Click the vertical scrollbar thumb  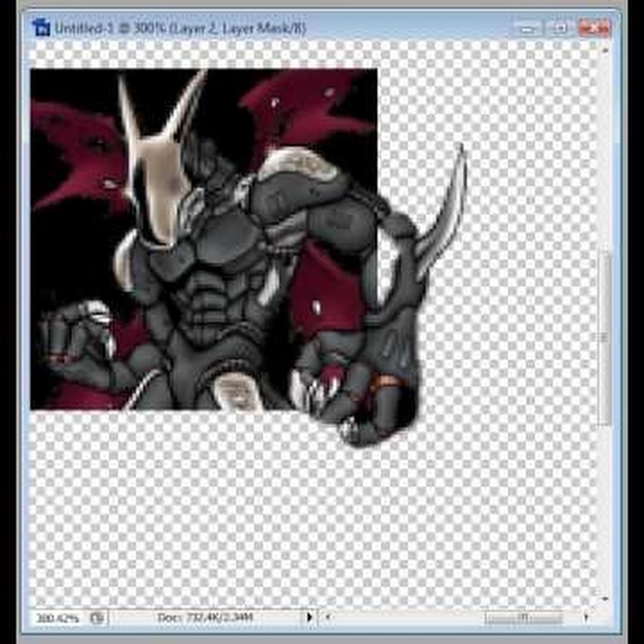tap(605, 336)
